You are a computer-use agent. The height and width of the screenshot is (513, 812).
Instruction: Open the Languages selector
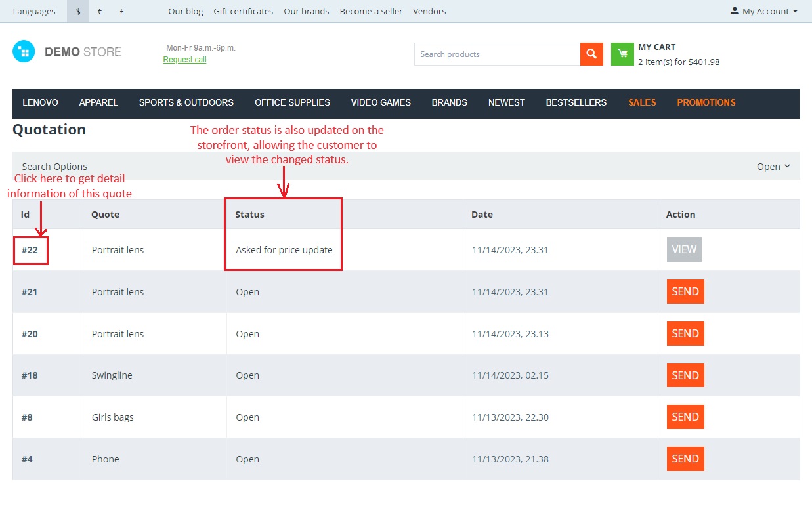coord(34,11)
